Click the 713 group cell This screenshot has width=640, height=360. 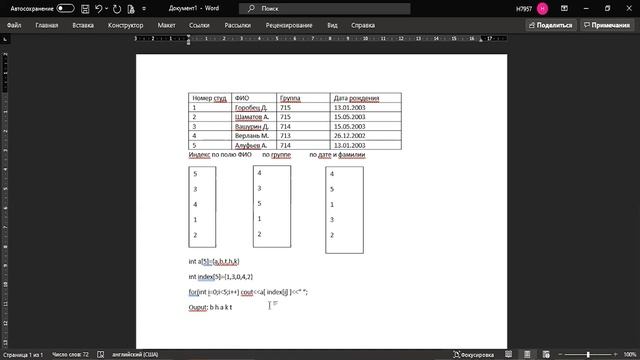click(303, 136)
